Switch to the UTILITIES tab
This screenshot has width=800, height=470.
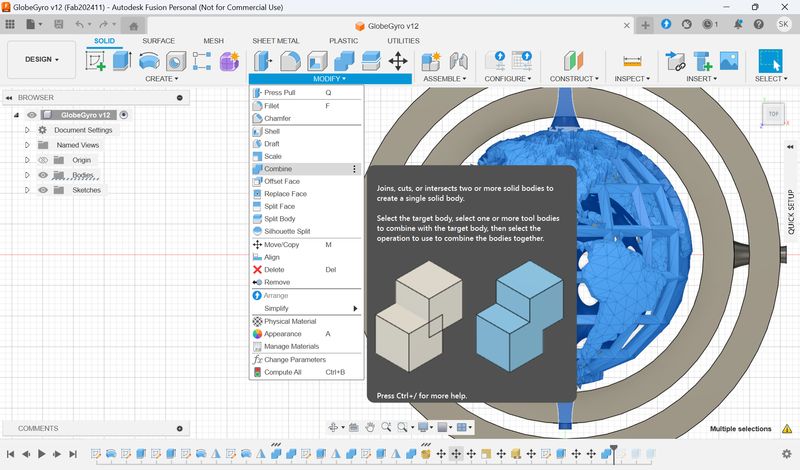click(403, 41)
